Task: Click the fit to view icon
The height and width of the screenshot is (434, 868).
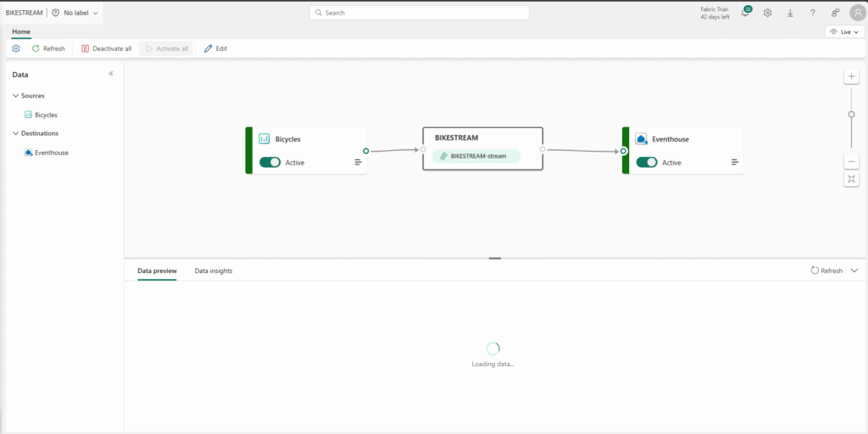Action: [851, 179]
